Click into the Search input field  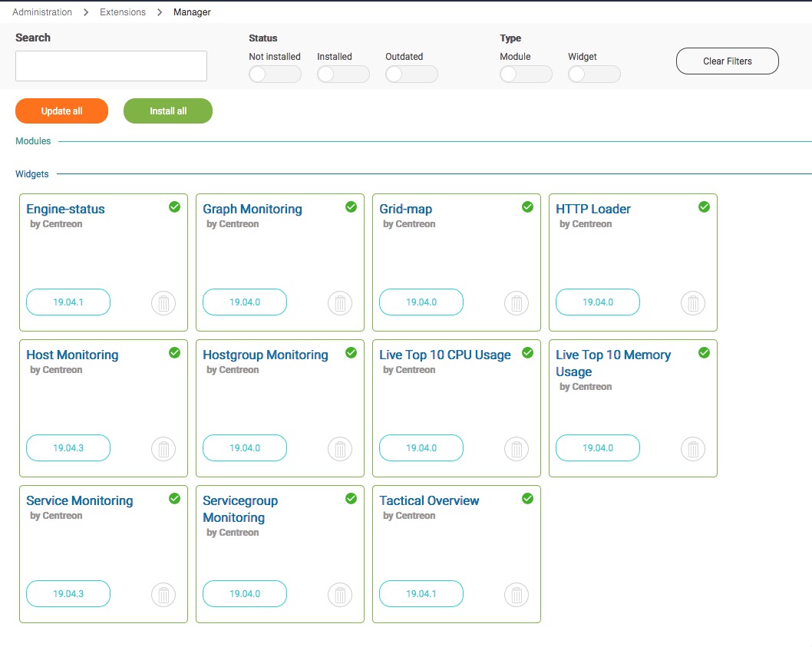point(111,66)
